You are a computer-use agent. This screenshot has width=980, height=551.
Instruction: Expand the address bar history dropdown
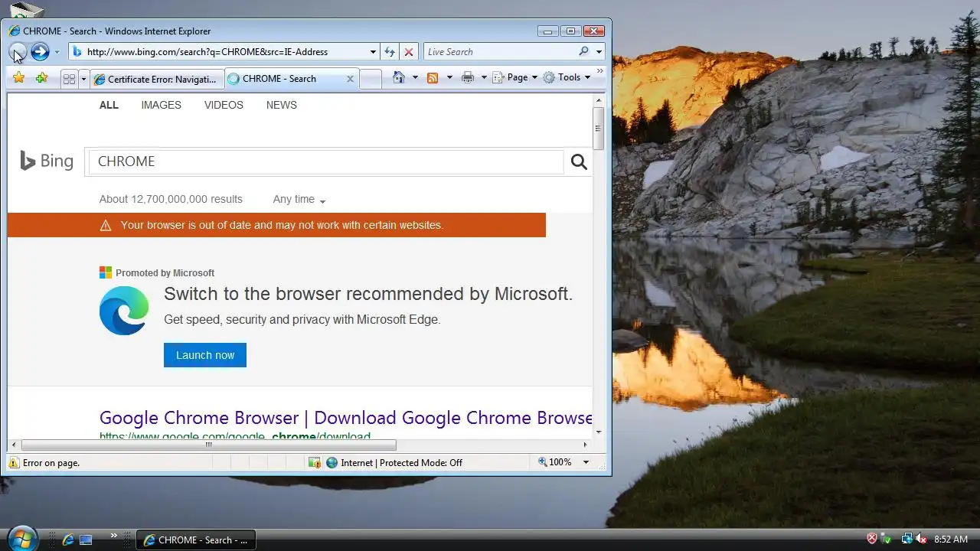coord(373,52)
